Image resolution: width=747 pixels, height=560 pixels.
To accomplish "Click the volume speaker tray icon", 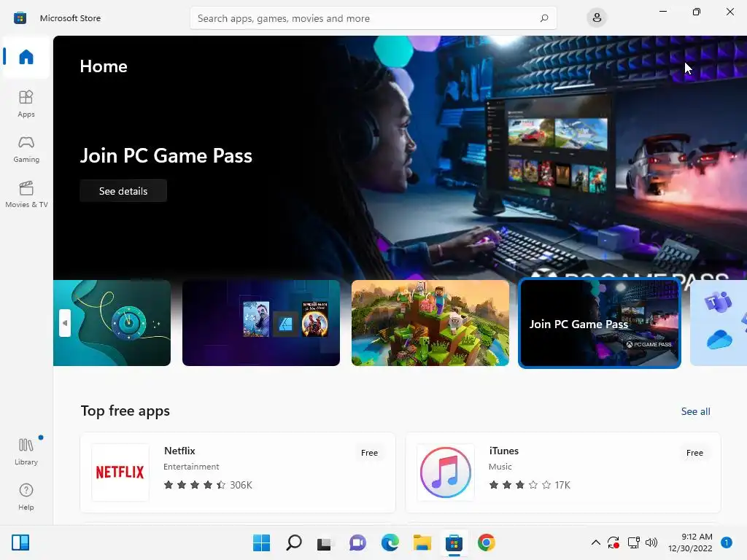I will [x=651, y=542].
